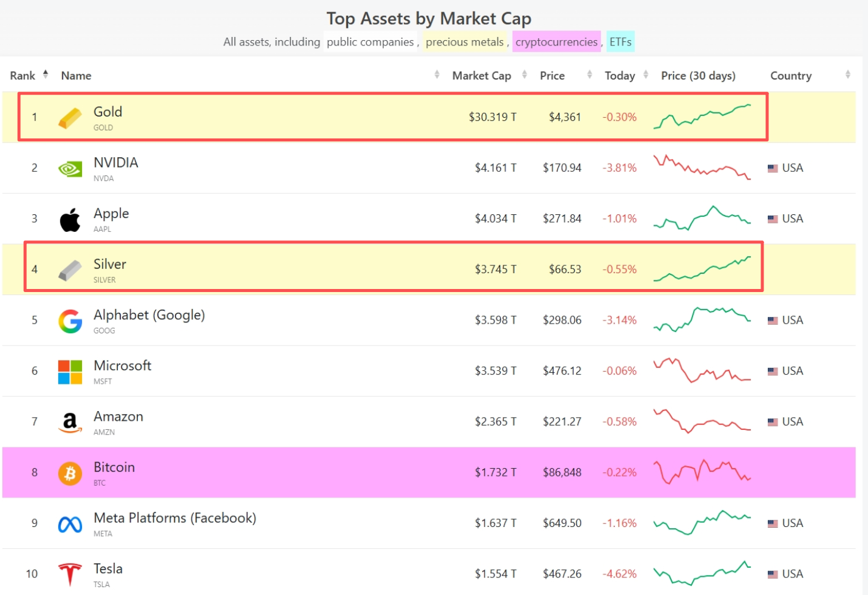Image resolution: width=868 pixels, height=595 pixels.
Task: Click the Amazon logo icon
Action: [x=70, y=423]
